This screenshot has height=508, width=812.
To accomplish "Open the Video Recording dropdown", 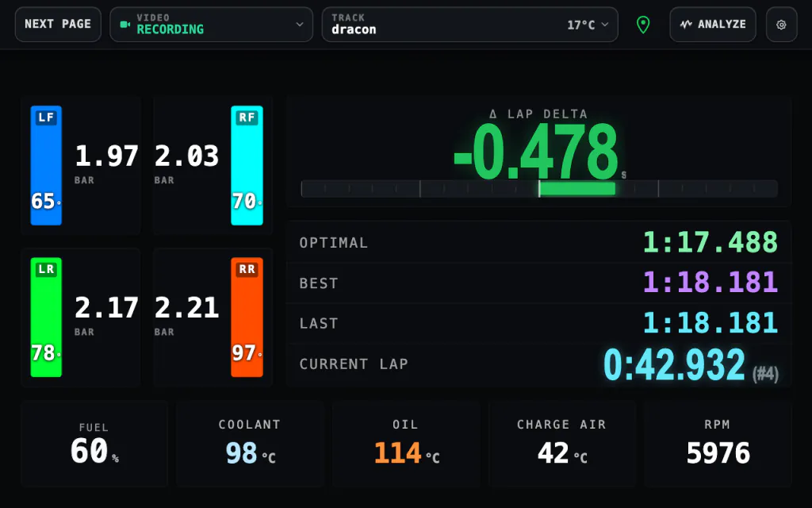I will pos(211,25).
